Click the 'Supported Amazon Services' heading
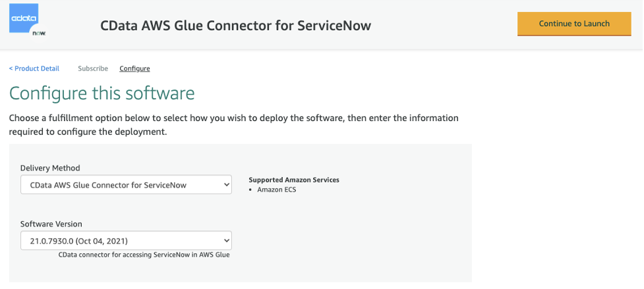The height and width of the screenshot is (289, 644). (x=294, y=180)
